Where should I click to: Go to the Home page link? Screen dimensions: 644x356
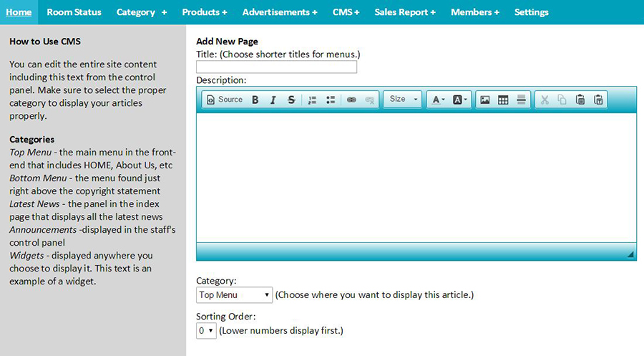(x=19, y=12)
